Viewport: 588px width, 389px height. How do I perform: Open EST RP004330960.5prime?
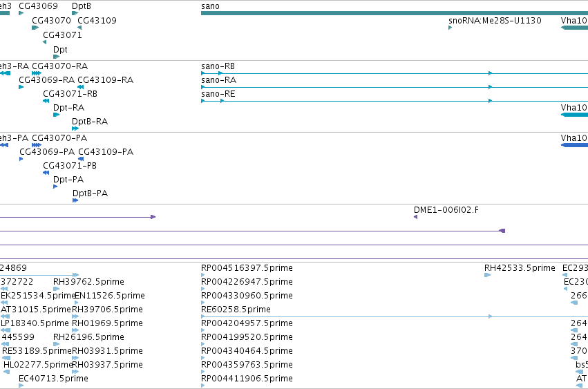click(247, 296)
